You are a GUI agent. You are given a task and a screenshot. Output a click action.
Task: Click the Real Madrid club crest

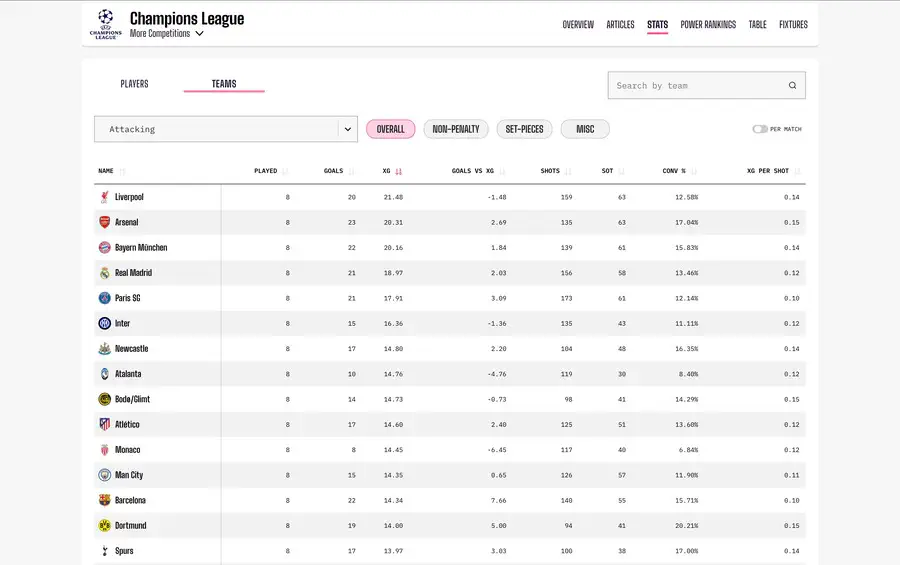104,273
